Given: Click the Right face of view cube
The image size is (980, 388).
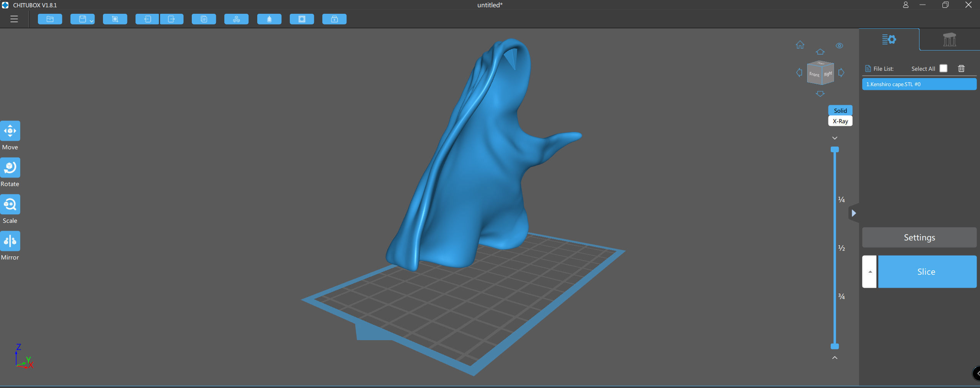Looking at the screenshot, I should (828, 74).
